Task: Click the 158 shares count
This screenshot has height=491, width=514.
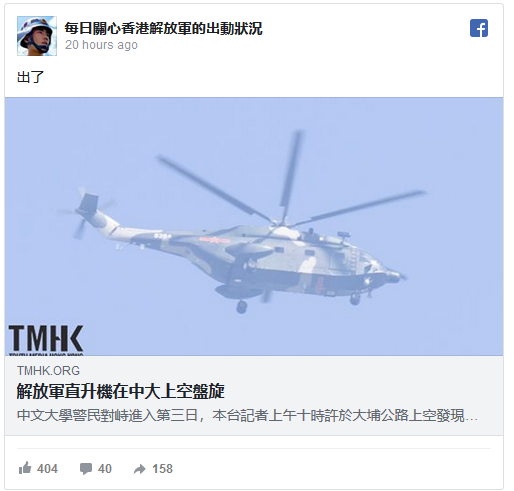Action: (x=162, y=469)
